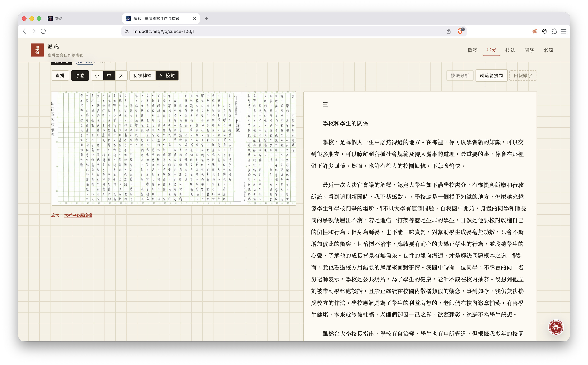
Task: Open the 技法 navigation tab
Action: 510,50
